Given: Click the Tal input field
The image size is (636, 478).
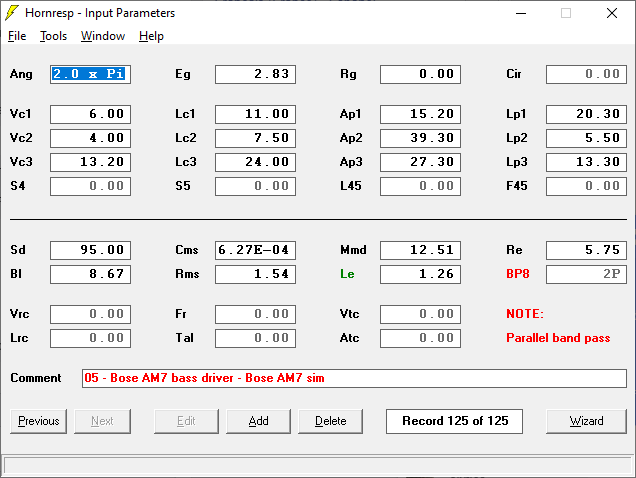Looking at the screenshot, I should (x=256, y=338).
